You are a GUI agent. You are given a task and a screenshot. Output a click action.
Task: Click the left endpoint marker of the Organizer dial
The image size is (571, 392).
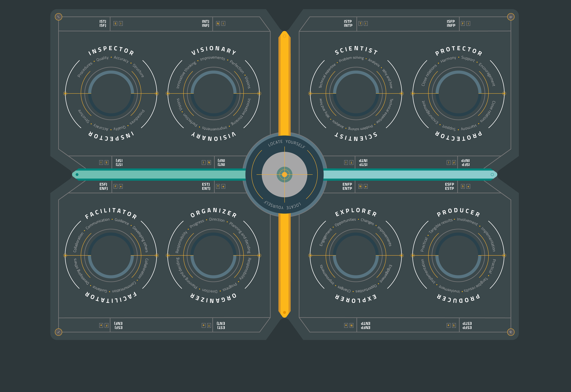(168, 255)
